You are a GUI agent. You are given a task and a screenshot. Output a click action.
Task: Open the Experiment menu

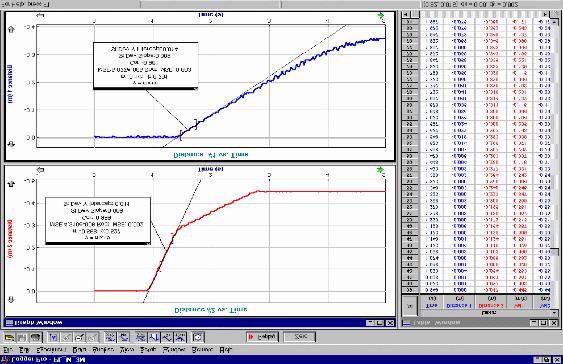tap(51, 349)
